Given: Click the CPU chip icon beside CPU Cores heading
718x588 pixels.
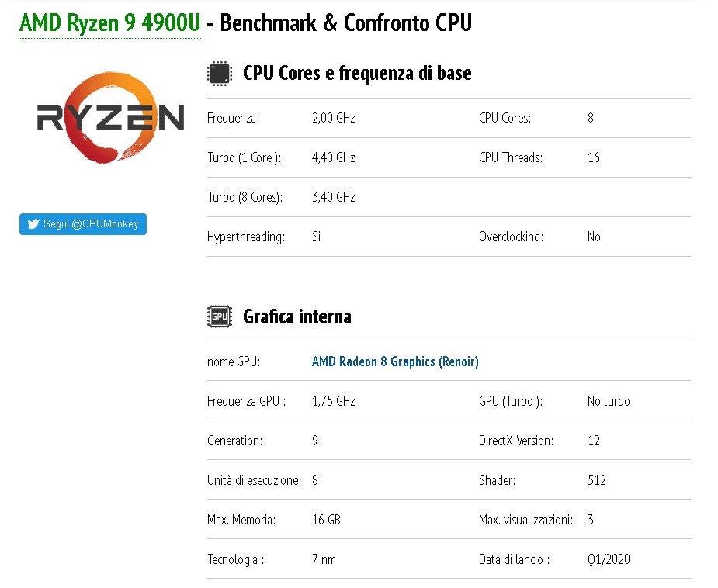Looking at the screenshot, I should click(220, 74).
